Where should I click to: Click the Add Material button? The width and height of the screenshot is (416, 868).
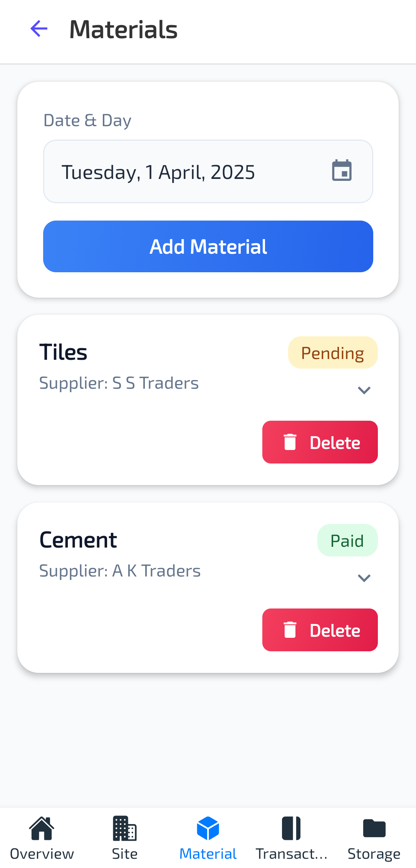pyautogui.click(x=208, y=246)
